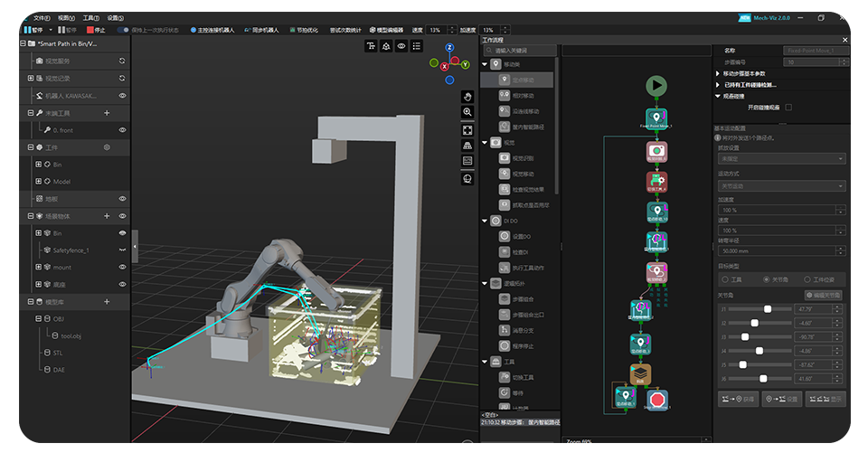This screenshot has height=453, width=868.
Task: Select the red stop node in workflow
Action: click(x=658, y=398)
